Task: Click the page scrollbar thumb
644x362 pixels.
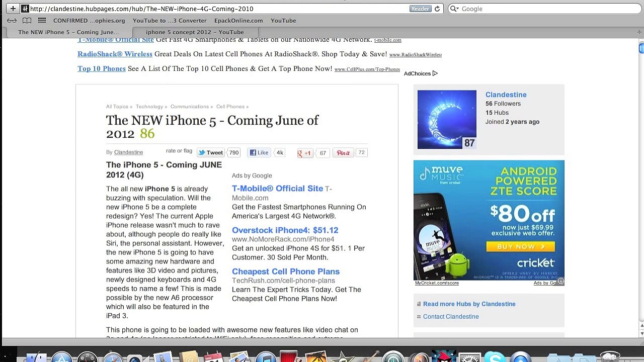Action: point(641,48)
